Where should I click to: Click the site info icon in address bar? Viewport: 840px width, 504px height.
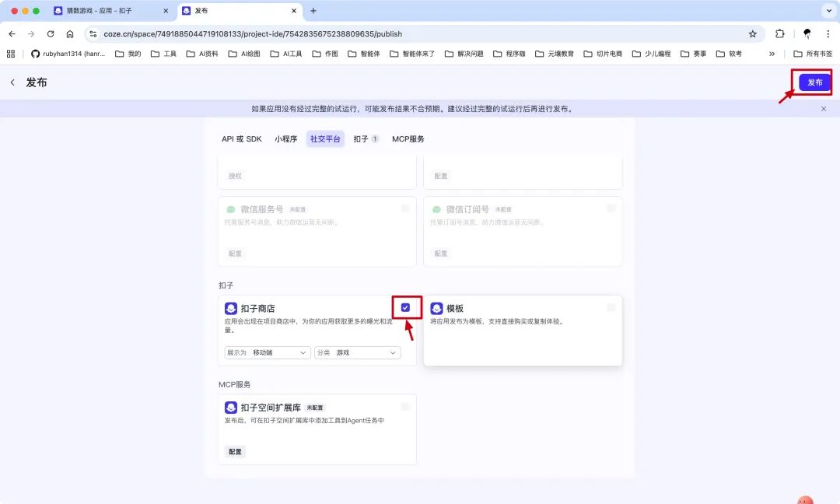(93, 33)
